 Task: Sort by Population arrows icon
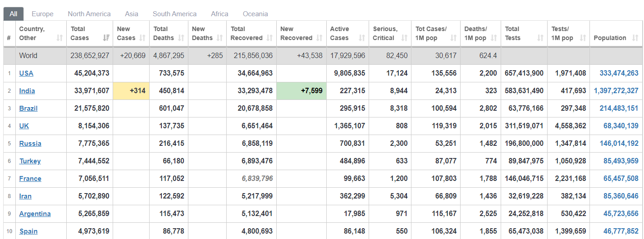point(635,38)
